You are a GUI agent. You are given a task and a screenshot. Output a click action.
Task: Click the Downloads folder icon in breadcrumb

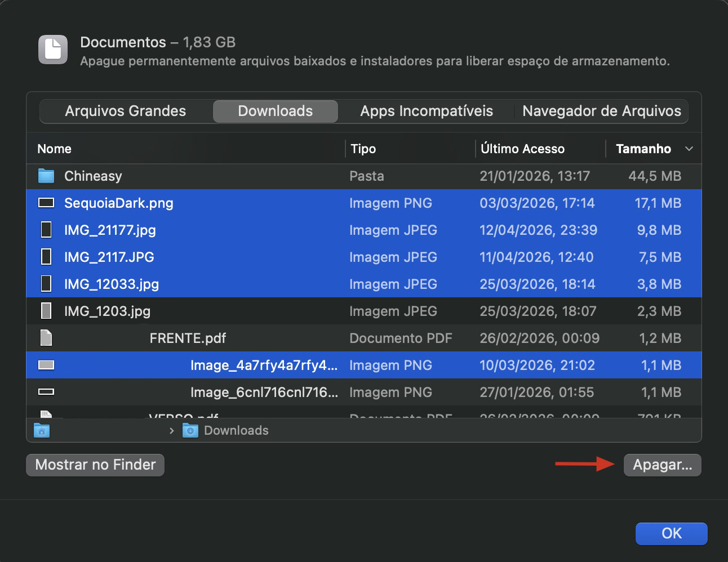point(190,430)
